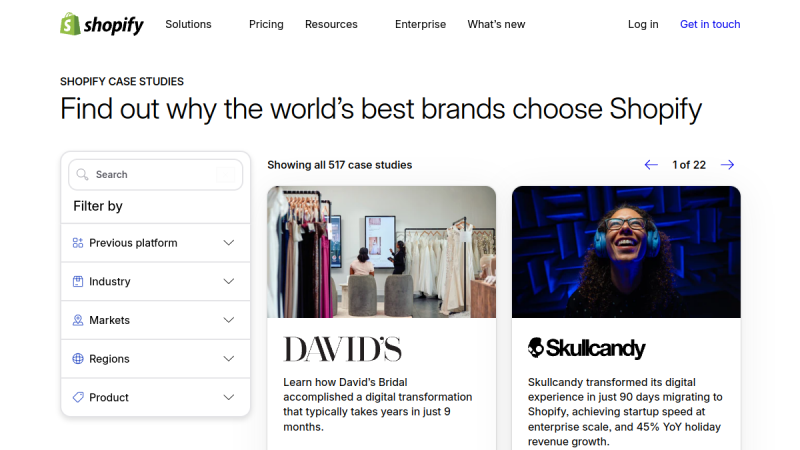Image resolution: width=800 pixels, height=450 pixels.
Task: Click the Industry storefront icon
Action: pyautogui.click(x=78, y=282)
